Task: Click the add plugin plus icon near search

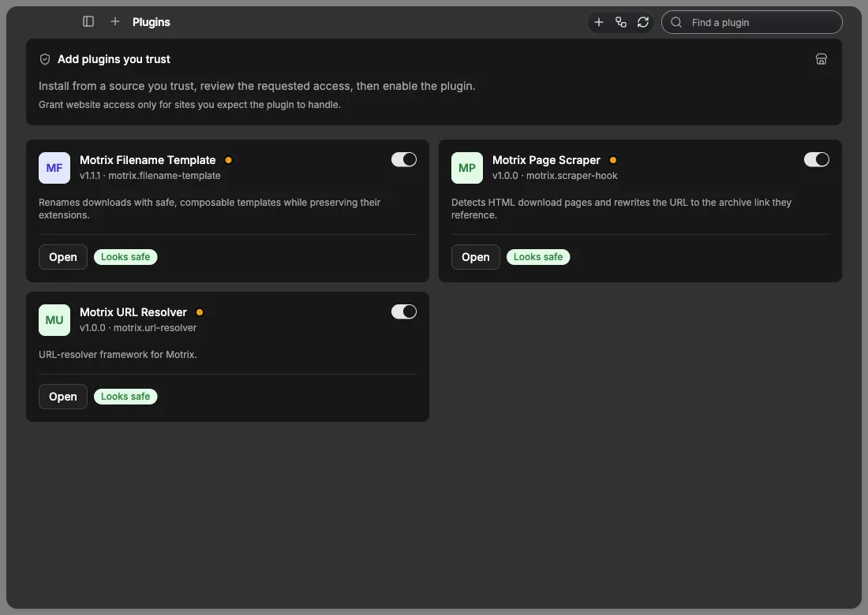Action: pos(598,22)
